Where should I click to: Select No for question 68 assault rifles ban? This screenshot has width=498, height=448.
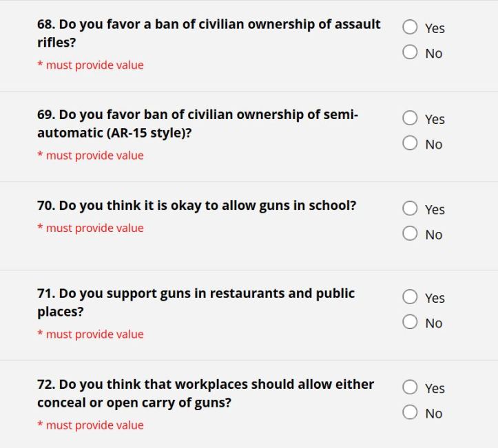click(411, 52)
